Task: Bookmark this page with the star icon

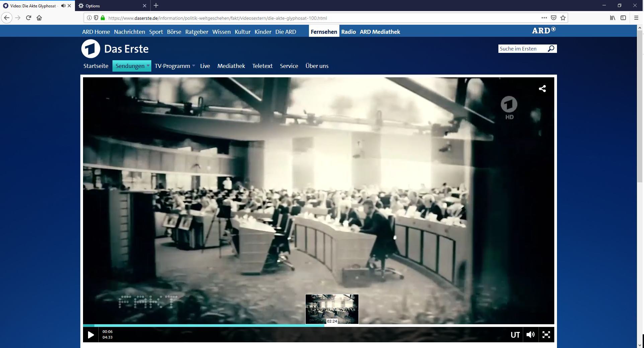Action: tap(563, 18)
